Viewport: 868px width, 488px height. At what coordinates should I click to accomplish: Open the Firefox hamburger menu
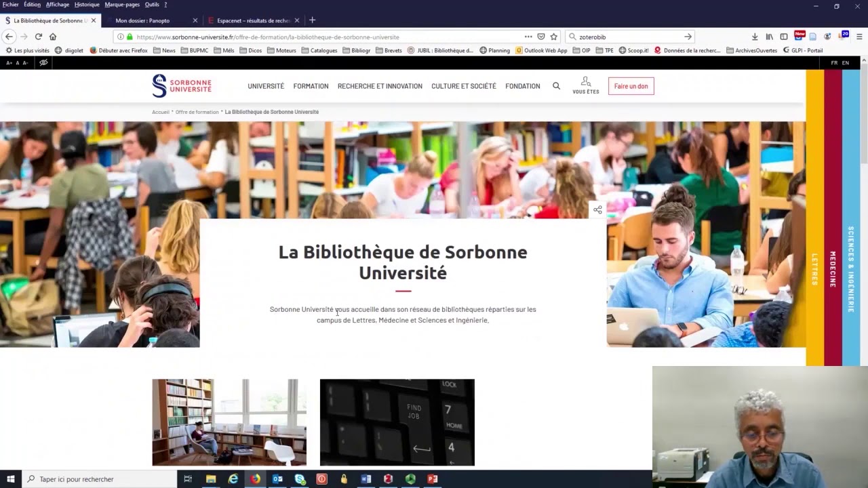859,37
